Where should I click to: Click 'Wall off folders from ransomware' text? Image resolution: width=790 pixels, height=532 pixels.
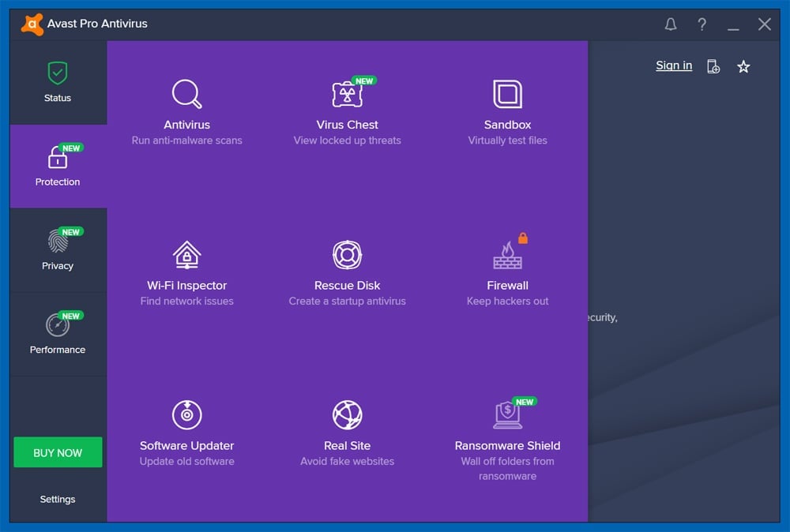click(x=507, y=469)
